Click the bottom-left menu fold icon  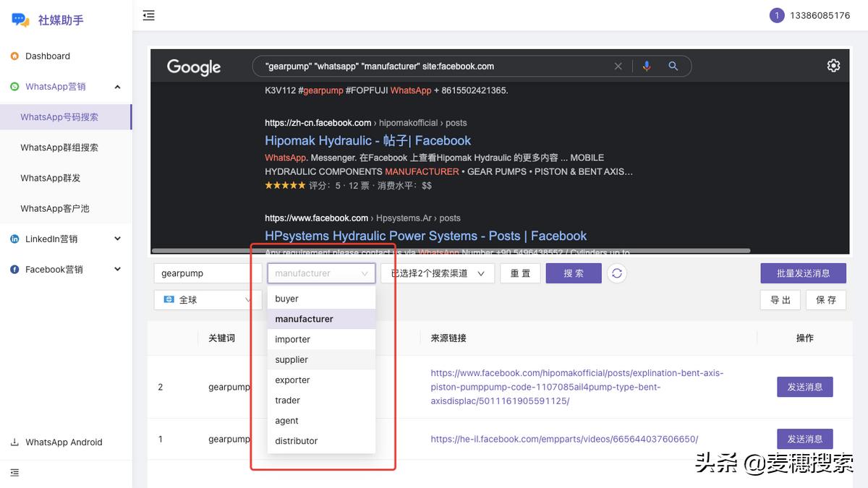(x=14, y=473)
